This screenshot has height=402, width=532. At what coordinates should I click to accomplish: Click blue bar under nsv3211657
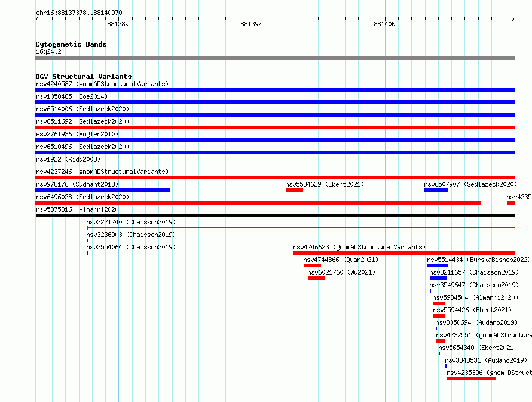coord(438,278)
